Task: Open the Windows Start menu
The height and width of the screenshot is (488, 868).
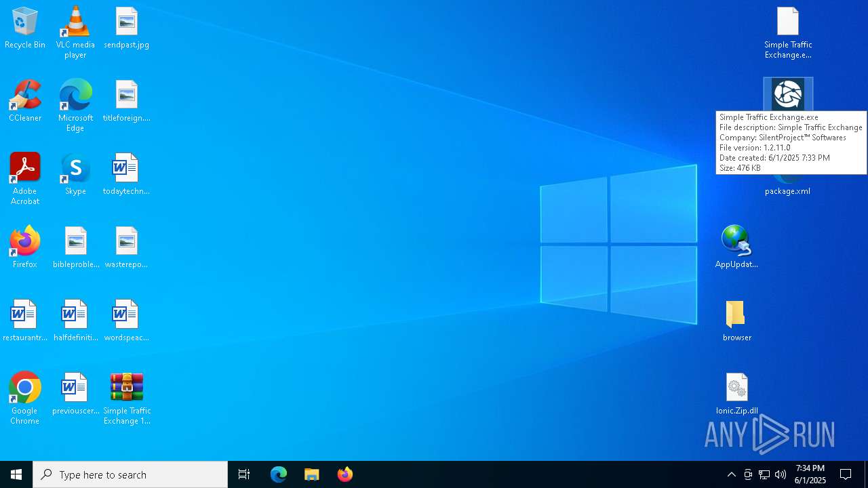Action: (16, 474)
